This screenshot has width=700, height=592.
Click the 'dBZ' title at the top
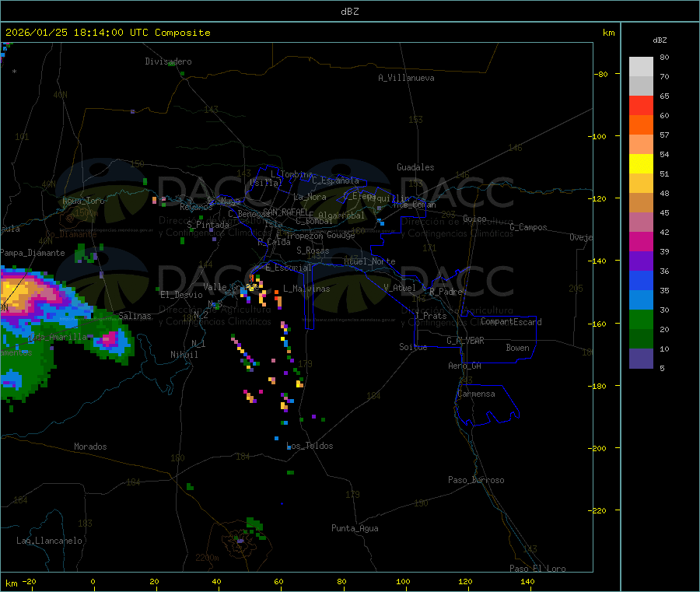click(349, 12)
